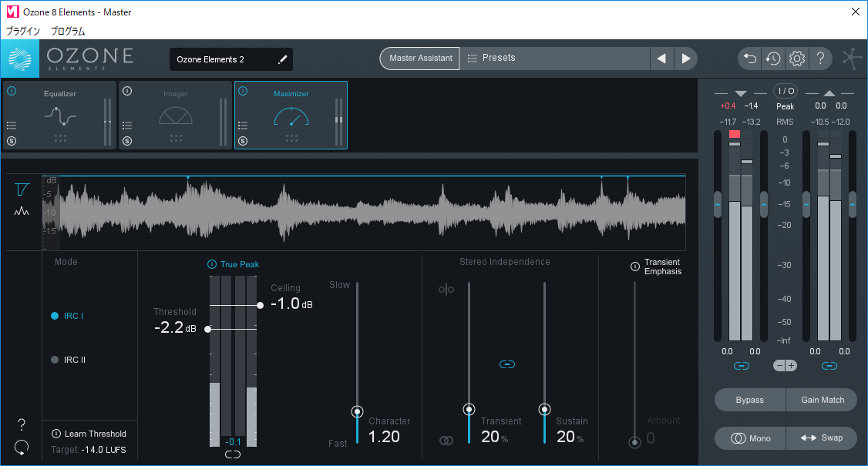The height and width of the screenshot is (466, 868).
Task: Click the Ceiling -1.0 dB value
Action: click(x=291, y=303)
